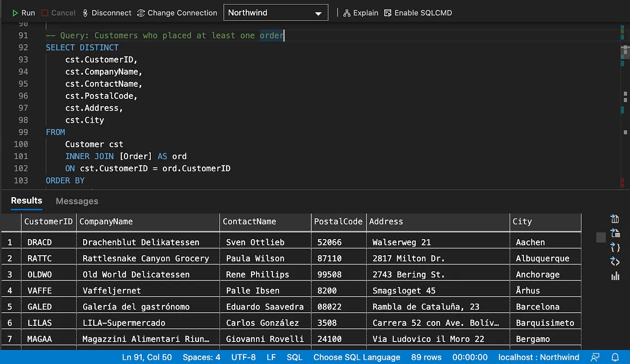Image resolution: width=630 pixels, height=364 pixels.
Task: Select the Rattlesnake Canyon Grocery cell
Action: pos(148,258)
